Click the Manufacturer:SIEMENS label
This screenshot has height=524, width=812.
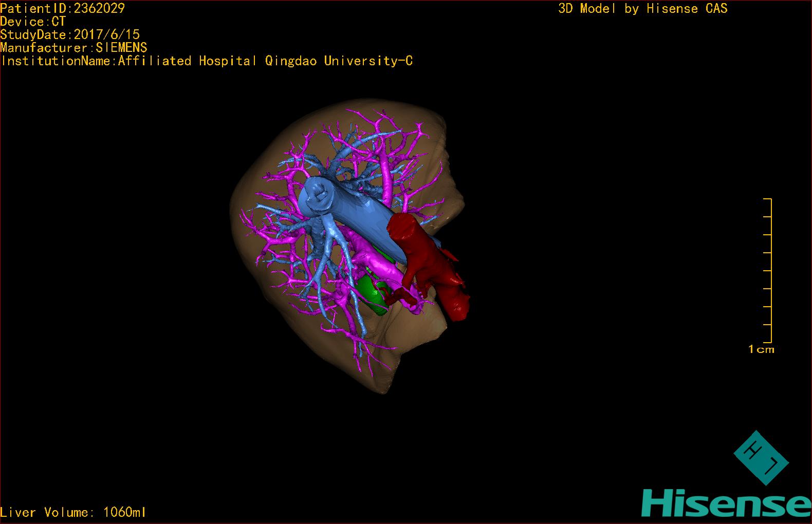73,48
